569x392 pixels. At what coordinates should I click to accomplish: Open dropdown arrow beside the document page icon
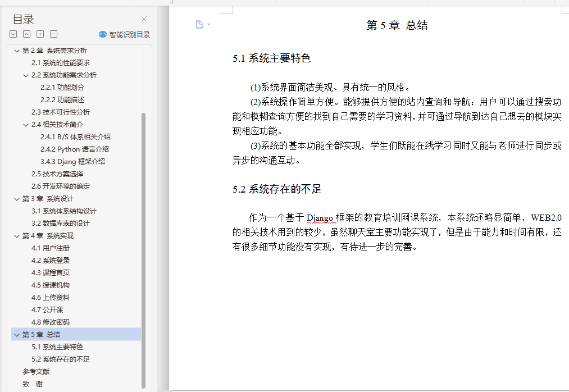click(208, 25)
